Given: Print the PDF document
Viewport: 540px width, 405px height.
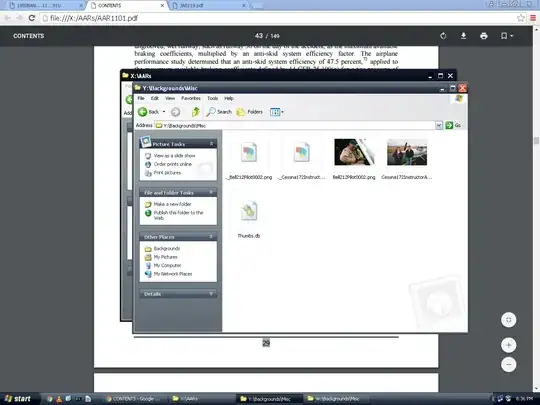Looking at the screenshot, I should click(484, 36).
